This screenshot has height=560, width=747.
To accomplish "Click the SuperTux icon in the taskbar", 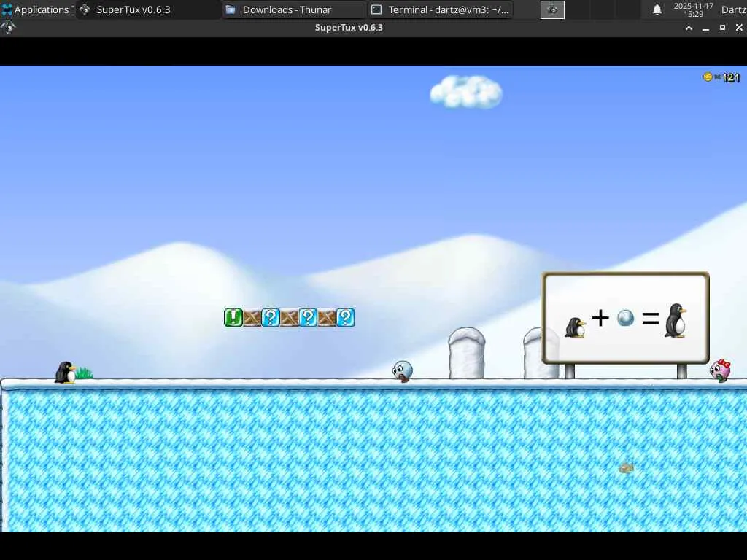I will click(85, 9).
